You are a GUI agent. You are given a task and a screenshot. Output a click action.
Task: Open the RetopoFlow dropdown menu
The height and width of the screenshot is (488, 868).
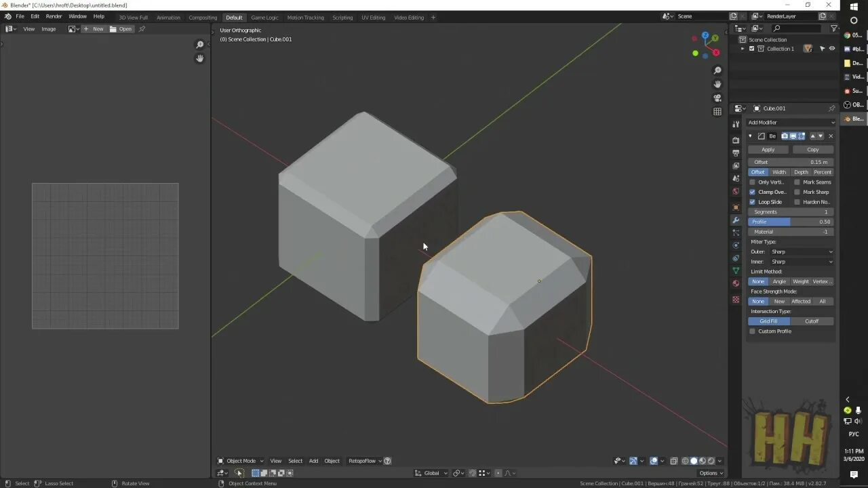click(364, 461)
